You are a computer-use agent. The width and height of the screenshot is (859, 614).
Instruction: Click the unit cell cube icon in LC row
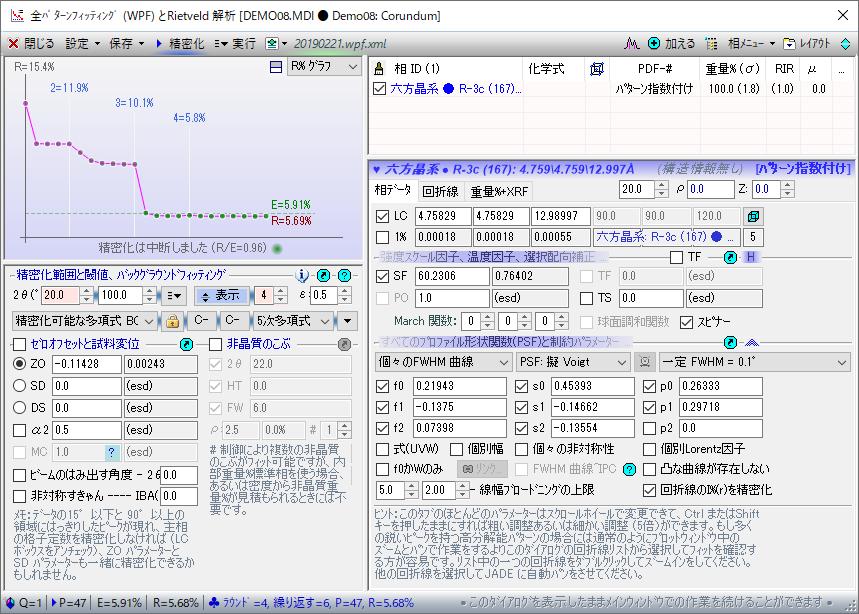pos(753,216)
